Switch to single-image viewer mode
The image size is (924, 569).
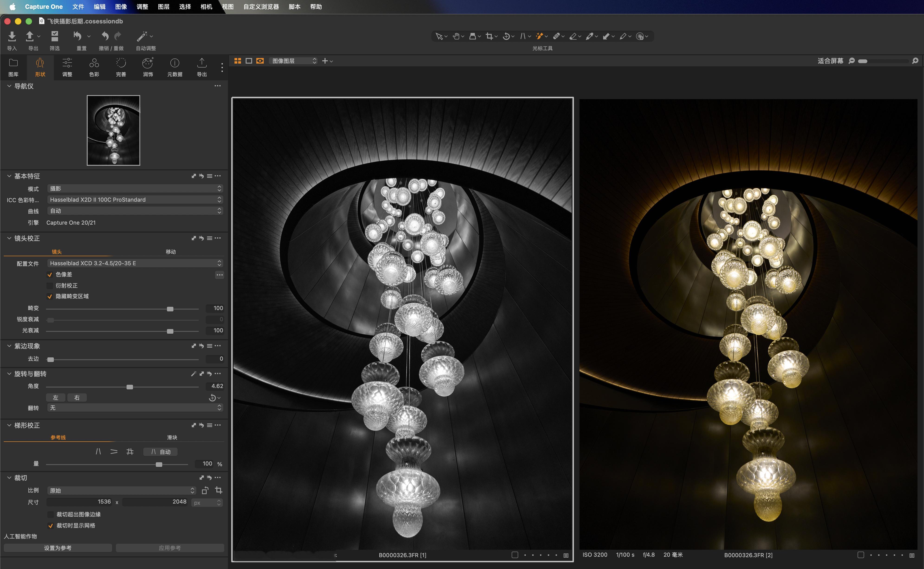pyautogui.click(x=249, y=61)
